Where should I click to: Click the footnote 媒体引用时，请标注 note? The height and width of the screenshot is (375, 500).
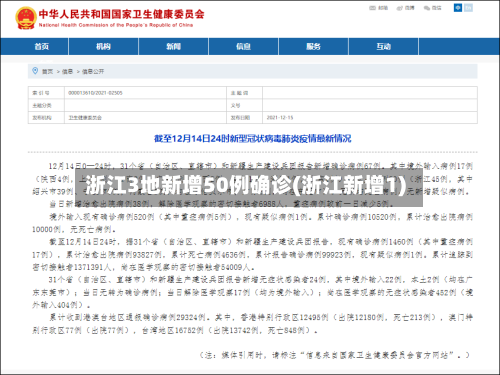335,355
